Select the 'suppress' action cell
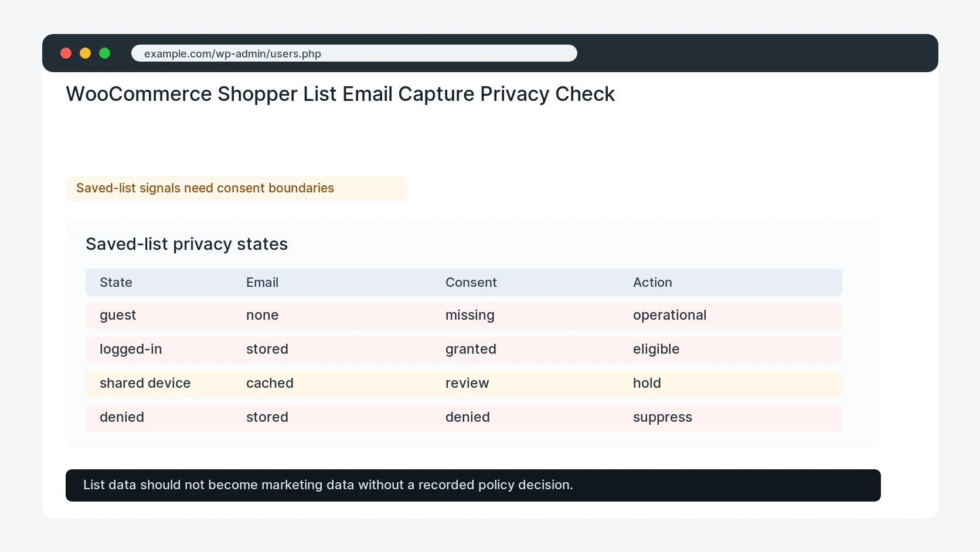This screenshot has height=552, width=980. 662,418
